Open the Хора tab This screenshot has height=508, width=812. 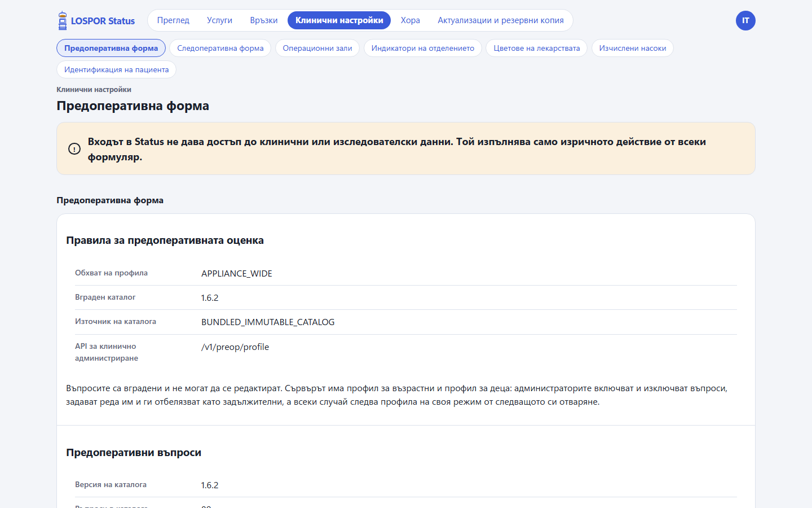(x=411, y=20)
